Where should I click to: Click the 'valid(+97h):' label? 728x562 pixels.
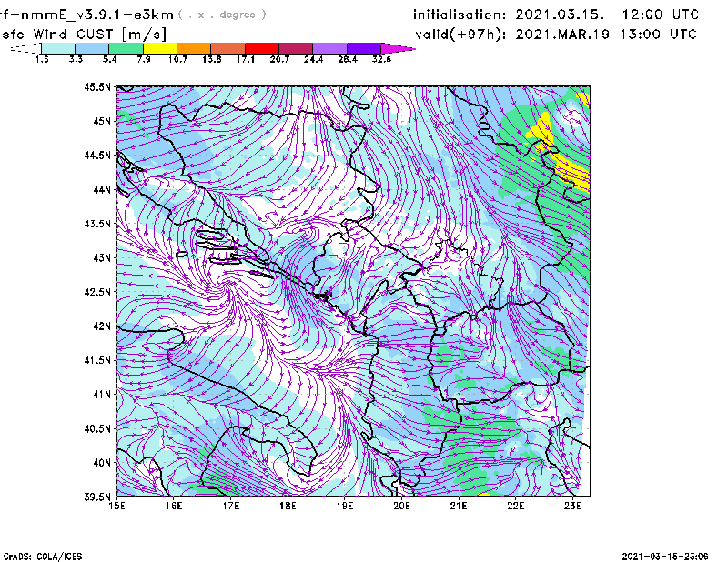461,35
